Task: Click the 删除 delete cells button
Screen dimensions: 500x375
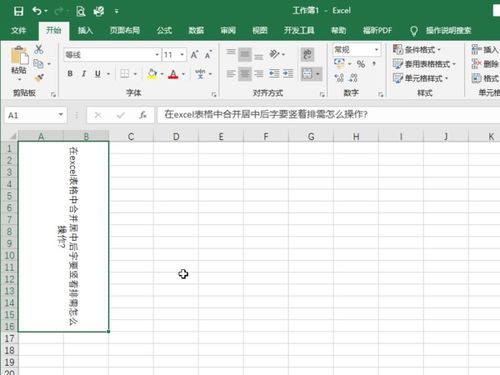Action: pyautogui.click(x=485, y=64)
